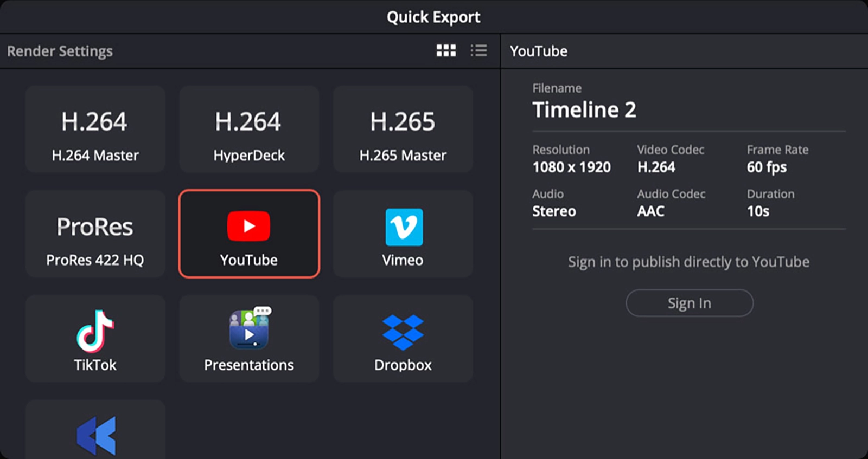
Task: Click the AAC audio codec value
Action: tap(650, 211)
